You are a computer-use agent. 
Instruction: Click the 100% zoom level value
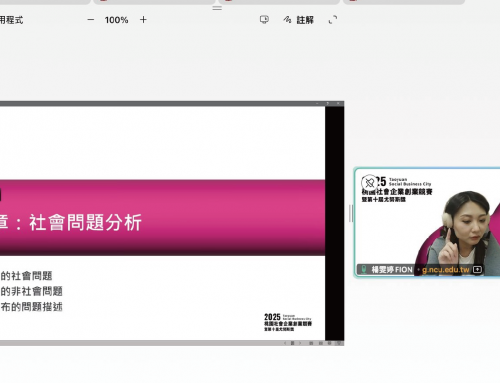click(116, 20)
